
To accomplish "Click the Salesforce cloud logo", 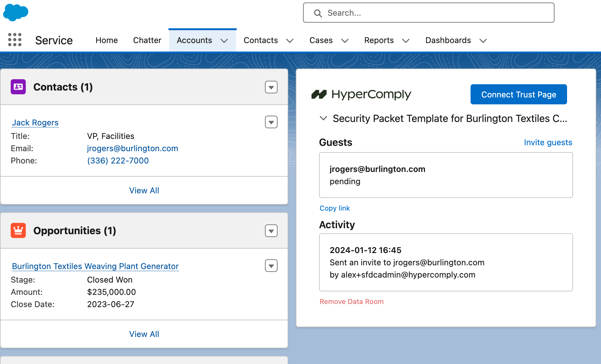I will [x=15, y=13].
